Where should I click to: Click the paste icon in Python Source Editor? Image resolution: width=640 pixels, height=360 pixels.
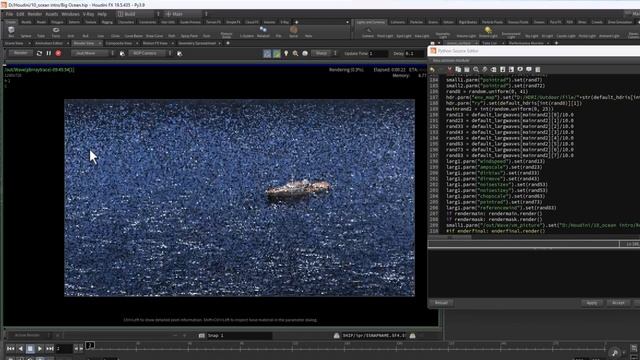pos(467,70)
